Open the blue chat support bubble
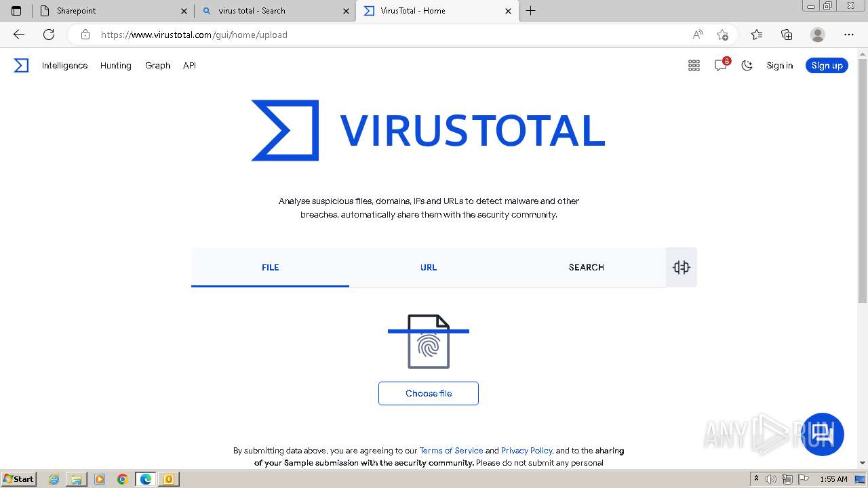The image size is (868, 488). (823, 434)
